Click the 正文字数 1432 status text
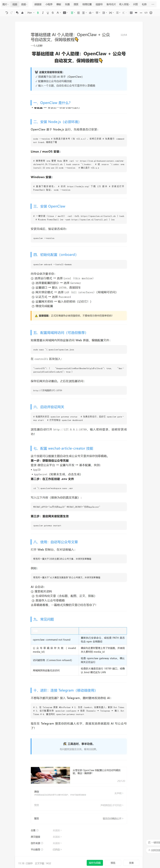The image size is (160, 868). (x=43, y=863)
